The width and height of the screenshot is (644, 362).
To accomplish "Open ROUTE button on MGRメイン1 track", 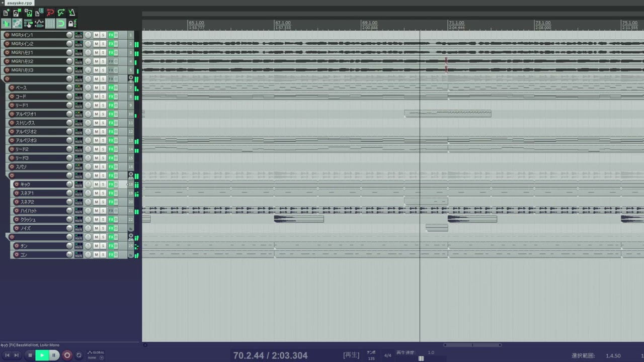I will point(78,35).
